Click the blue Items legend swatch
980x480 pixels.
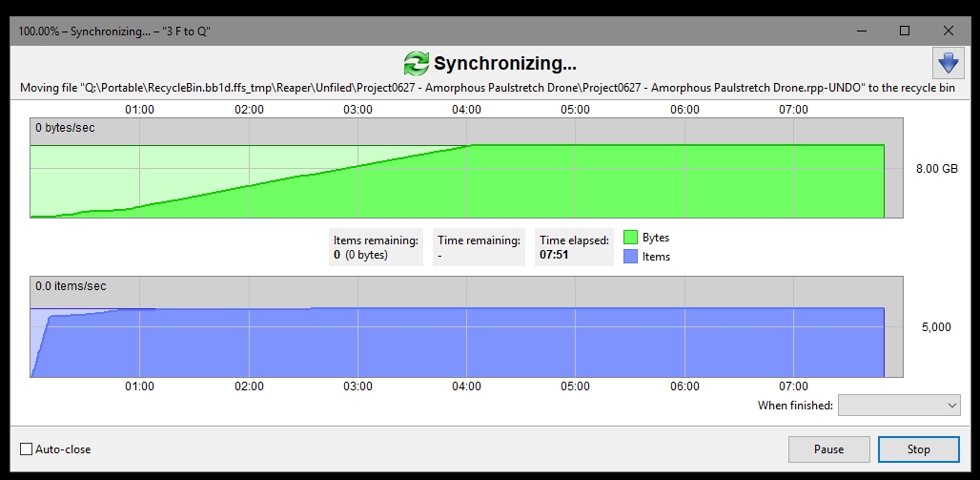631,256
